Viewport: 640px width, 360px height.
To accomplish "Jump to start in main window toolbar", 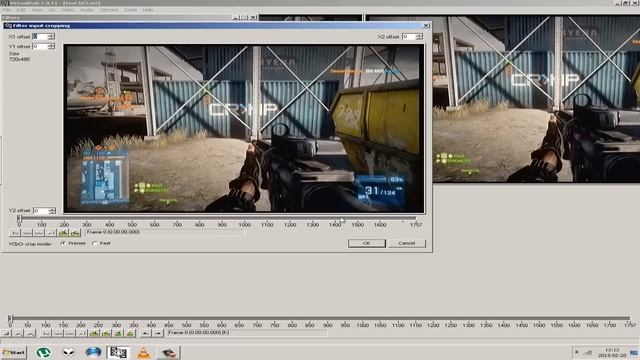I will pyautogui.click(x=45, y=333).
